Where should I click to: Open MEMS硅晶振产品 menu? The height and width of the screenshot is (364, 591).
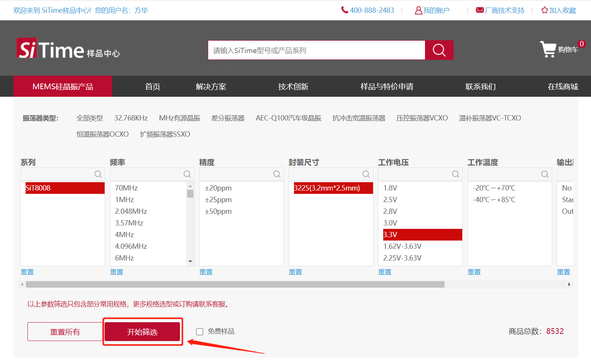pos(63,87)
